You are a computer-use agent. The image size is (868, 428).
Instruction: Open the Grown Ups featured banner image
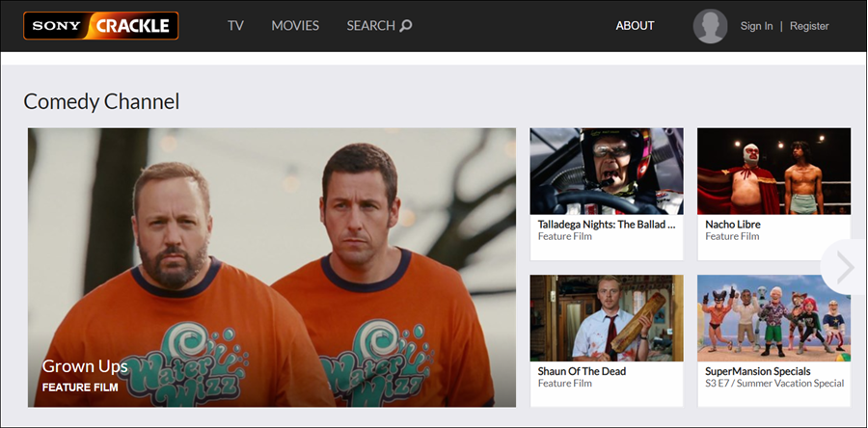[x=271, y=251]
